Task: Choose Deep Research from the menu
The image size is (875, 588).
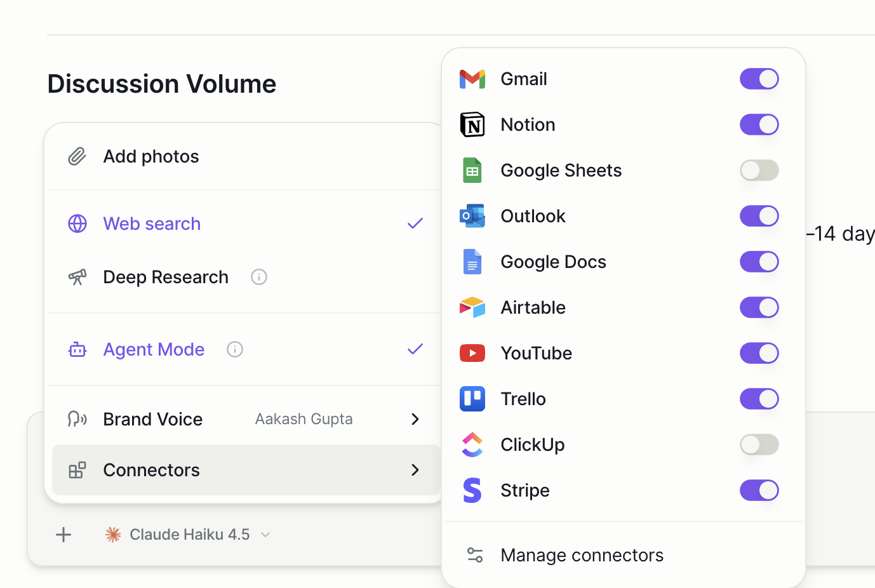Action: (x=165, y=277)
